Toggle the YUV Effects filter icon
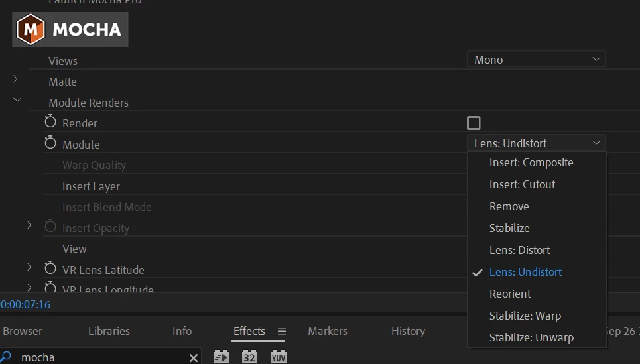 coord(279,357)
